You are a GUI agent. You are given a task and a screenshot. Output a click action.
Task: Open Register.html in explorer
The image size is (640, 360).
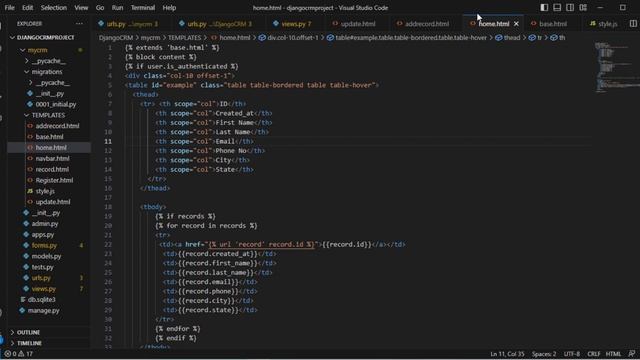54,180
